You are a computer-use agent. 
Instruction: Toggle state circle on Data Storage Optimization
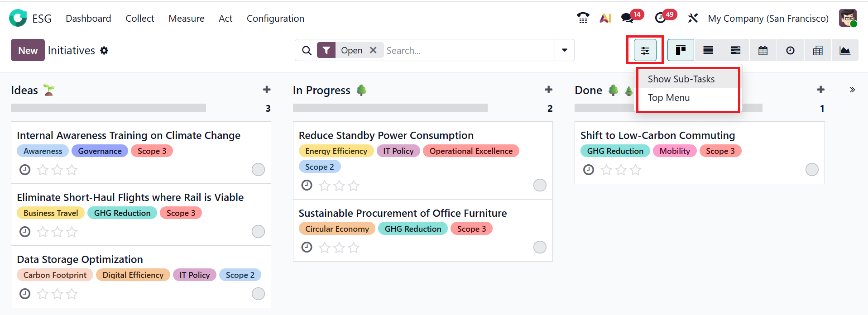[258, 294]
